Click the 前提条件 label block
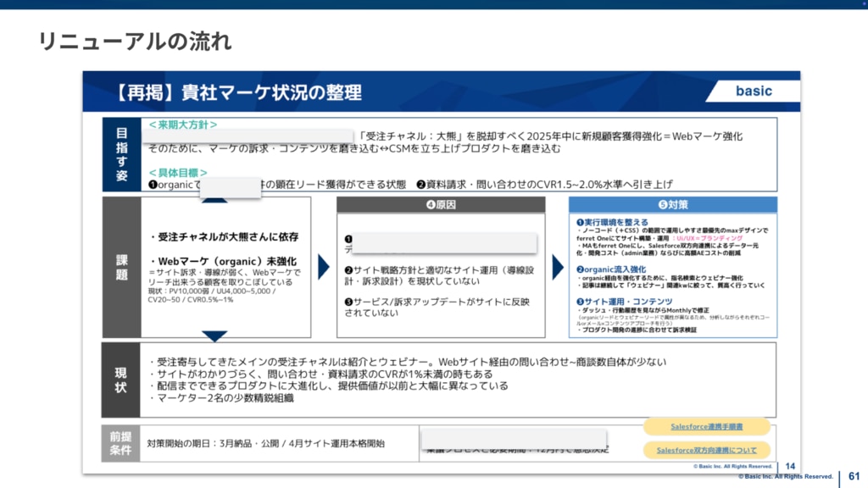 pos(120,443)
